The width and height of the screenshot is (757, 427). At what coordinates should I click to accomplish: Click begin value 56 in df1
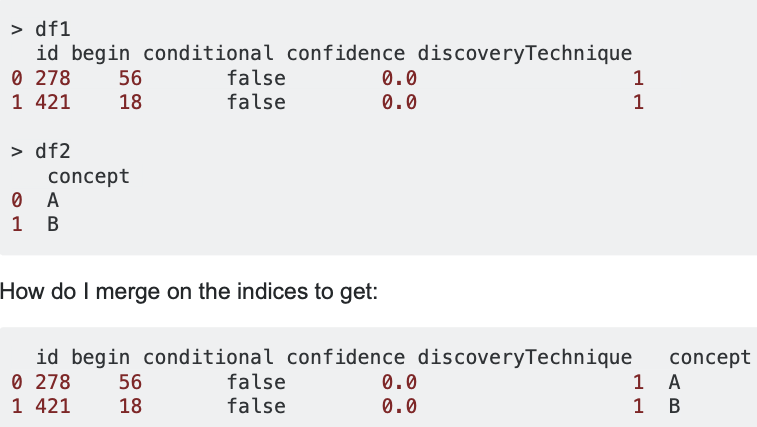tap(130, 78)
